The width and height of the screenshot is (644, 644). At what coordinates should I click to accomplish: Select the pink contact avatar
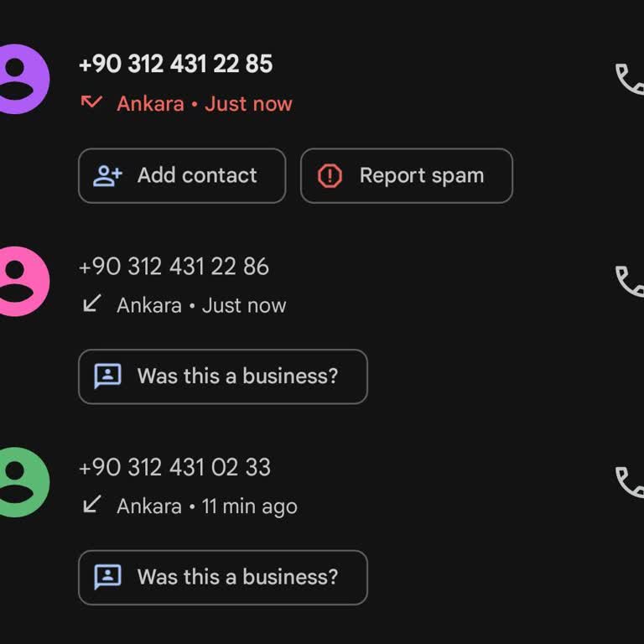18,281
